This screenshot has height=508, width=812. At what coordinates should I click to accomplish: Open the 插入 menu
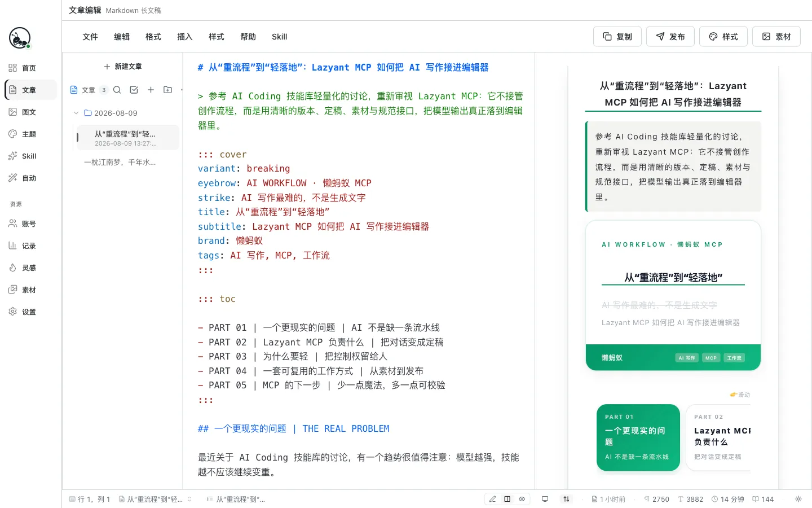coord(185,37)
